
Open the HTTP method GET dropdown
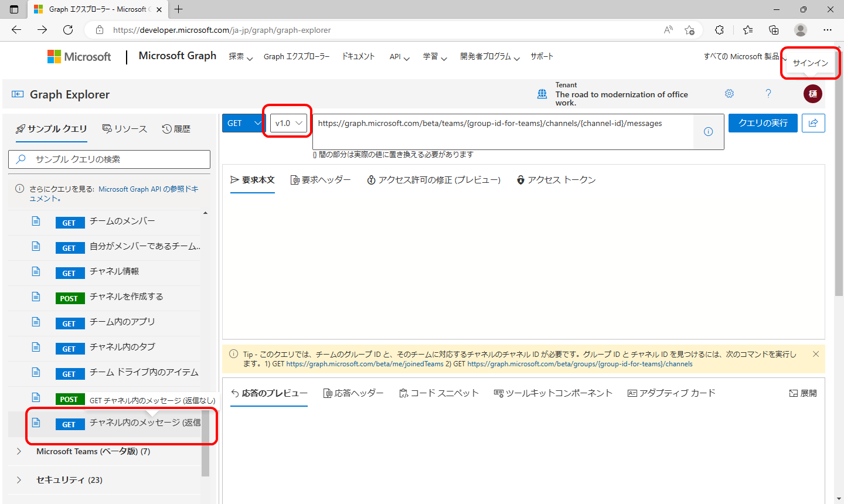point(244,123)
